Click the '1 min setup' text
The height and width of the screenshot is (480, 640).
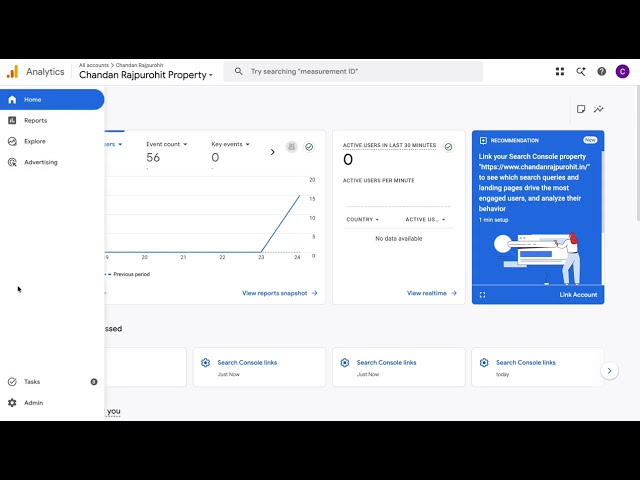(493, 220)
